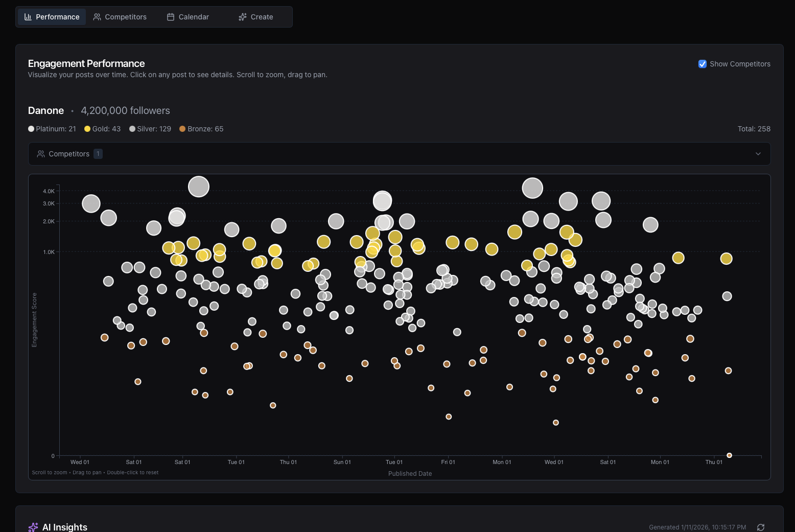Expand the Competitors panel chevron
The image size is (795, 532).
[x=758, y=154]
